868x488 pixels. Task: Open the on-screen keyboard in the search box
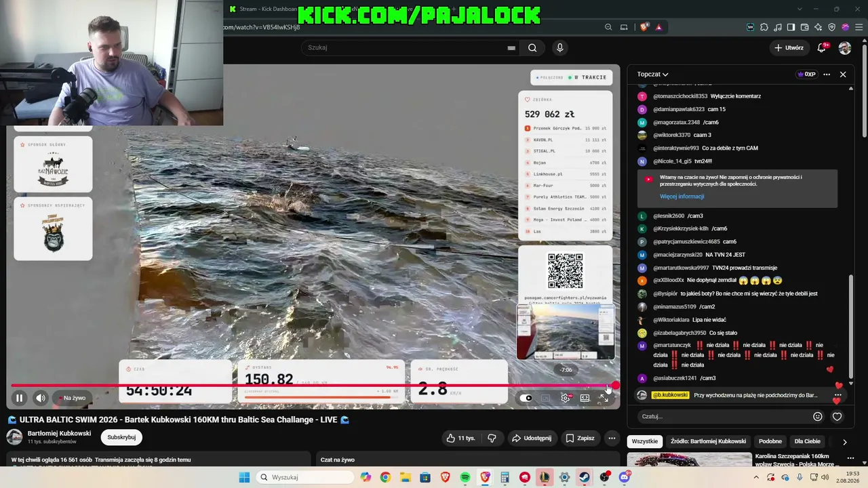click(511, 47)
